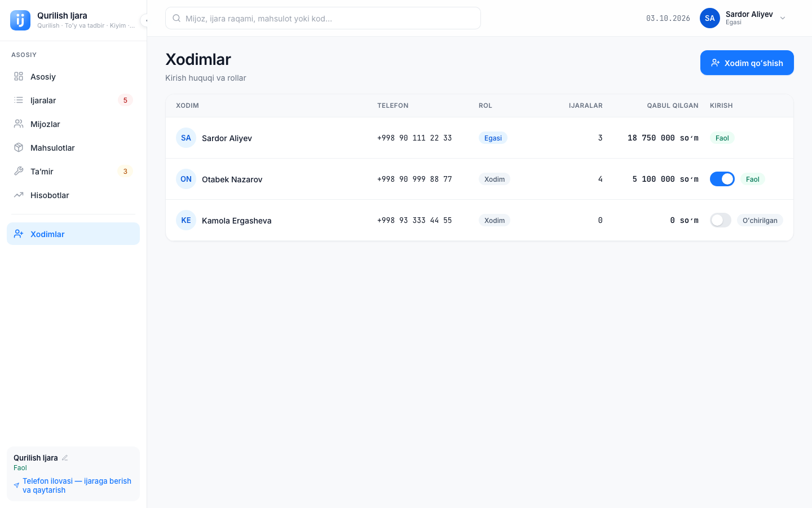Click phone number +998 93 333 44 55
Viewport: 812px width, 508px height.
pos(414,220)
